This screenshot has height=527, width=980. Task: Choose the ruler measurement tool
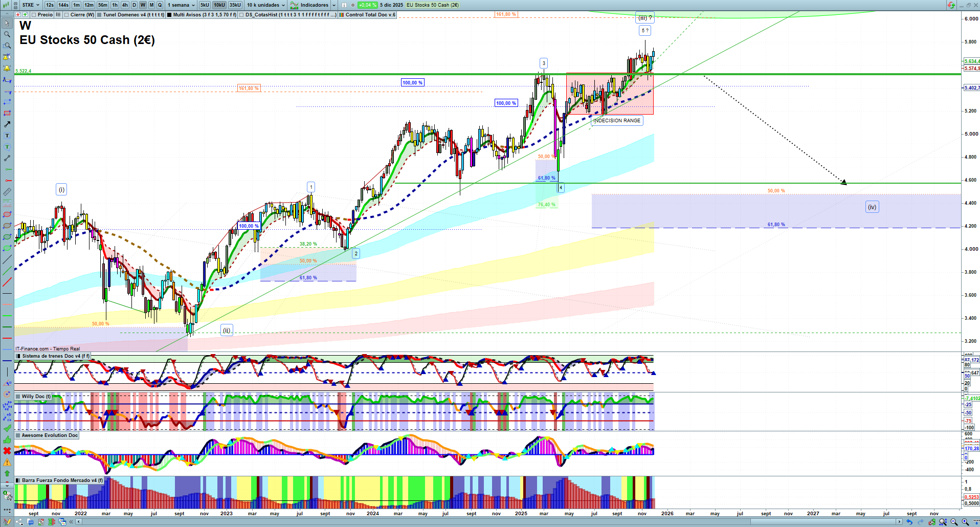[x=7, y=192]
